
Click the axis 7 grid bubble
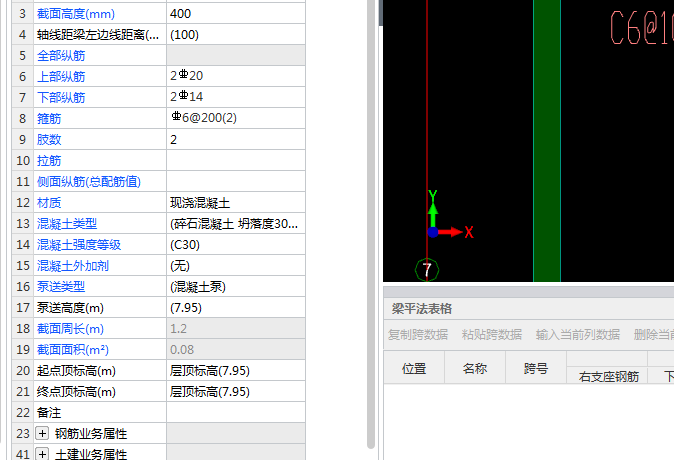click(427, 270)
